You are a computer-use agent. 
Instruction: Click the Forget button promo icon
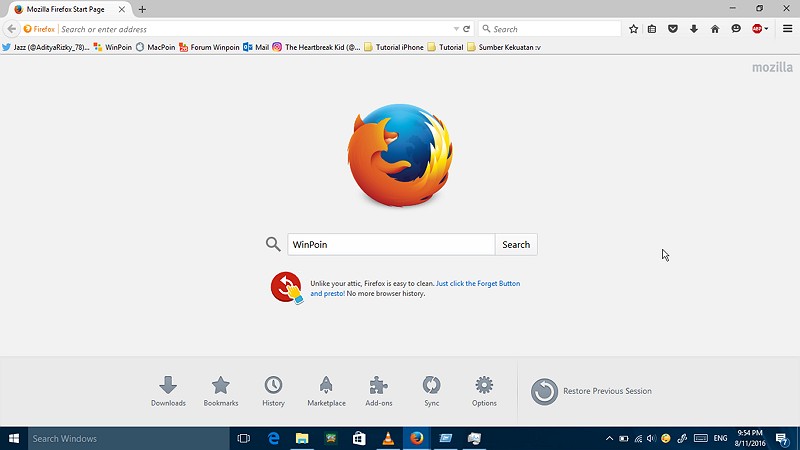tap(287, 288)
